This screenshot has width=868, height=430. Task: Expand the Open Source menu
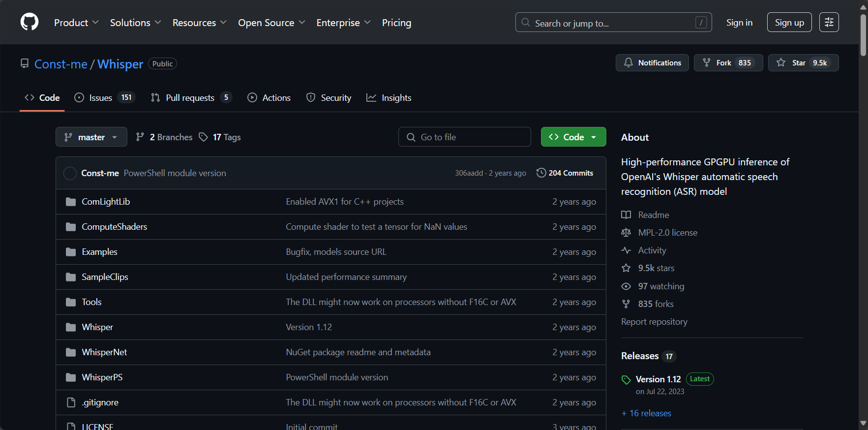tap(271, 23)
